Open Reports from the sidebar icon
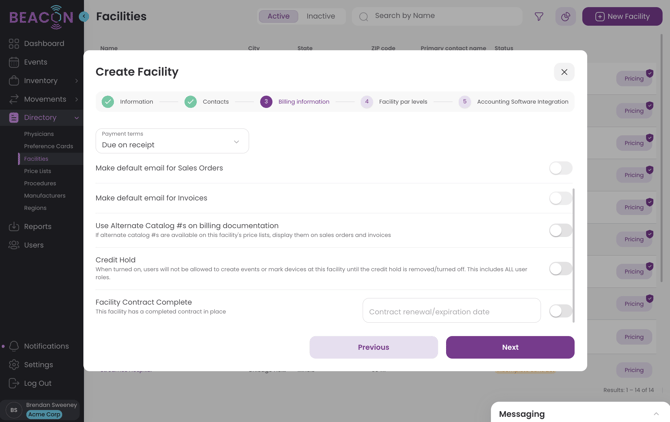Image resolution: width=670 pixels, height=422 pixels. tap(14, 227)
